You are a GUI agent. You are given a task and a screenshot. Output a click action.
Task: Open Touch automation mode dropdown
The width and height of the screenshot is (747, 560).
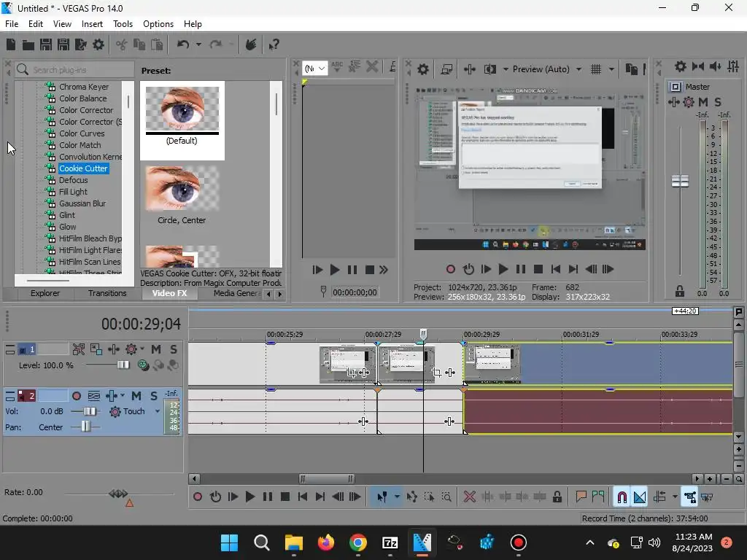pos(158,411)
